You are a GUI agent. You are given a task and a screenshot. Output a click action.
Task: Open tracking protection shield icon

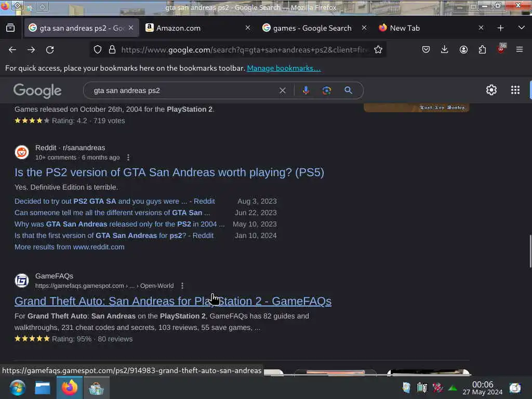[x=98, y=49]
